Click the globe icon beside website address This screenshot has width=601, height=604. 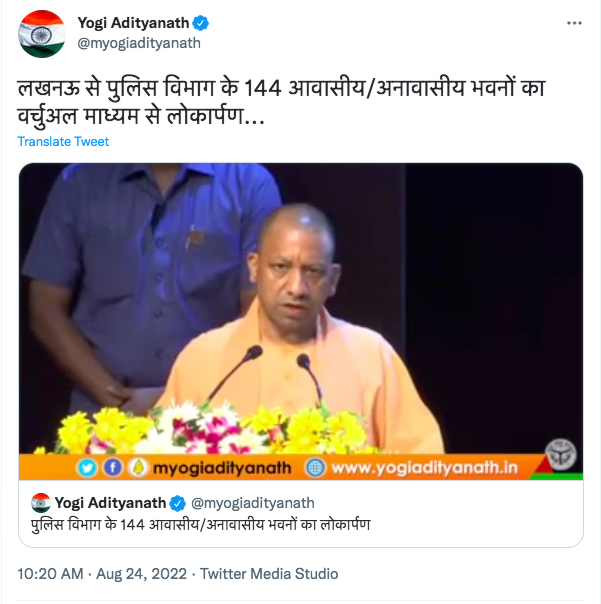(x=315, y=468)
